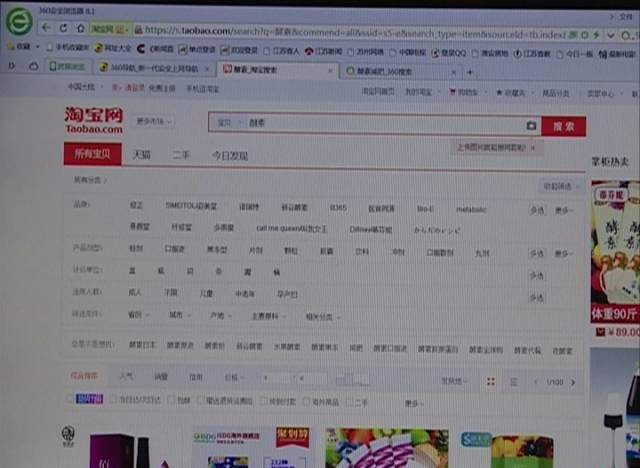Screen dimensions: 640x468
Task: Open the 更多市场 dropdown near logo
Action: pos(153,121)
